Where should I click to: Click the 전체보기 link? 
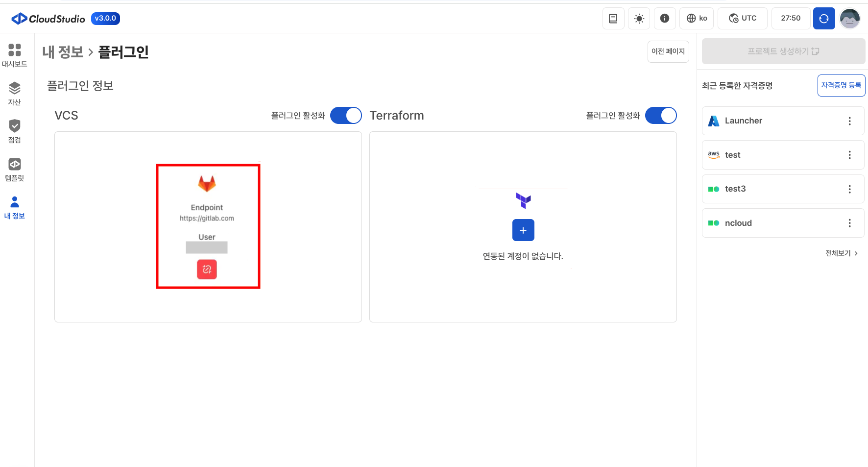(841, 253)
